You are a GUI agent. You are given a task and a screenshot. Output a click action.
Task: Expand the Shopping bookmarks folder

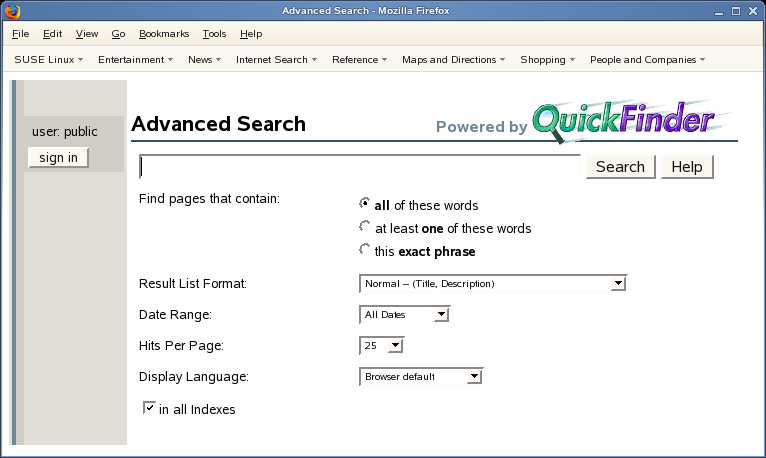pos(547,60)
